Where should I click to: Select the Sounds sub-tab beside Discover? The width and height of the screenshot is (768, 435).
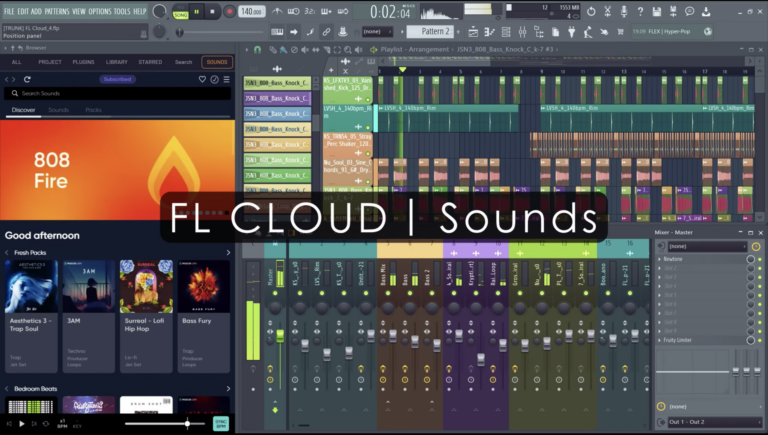click(x=58, y=109)
